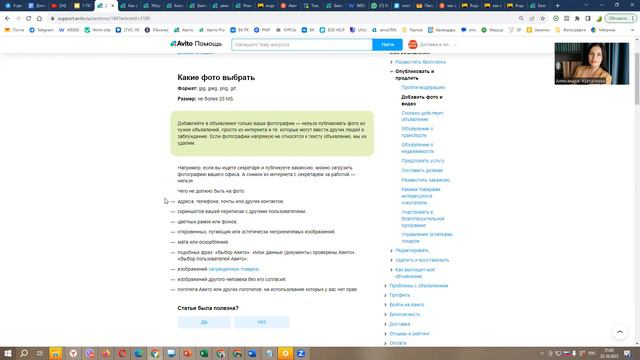Bookmark this page with the star icon

[542, 18]
